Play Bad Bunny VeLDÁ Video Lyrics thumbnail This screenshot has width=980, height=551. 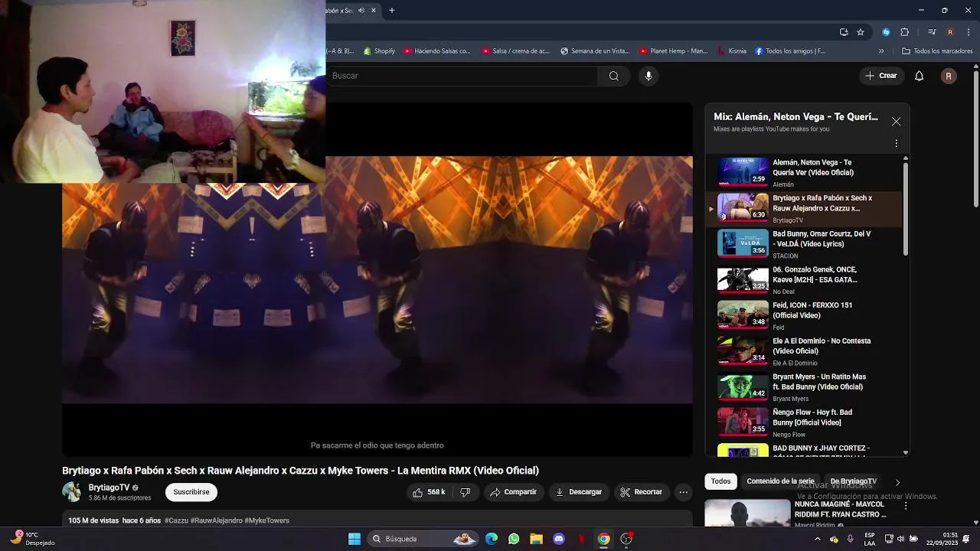point(743,243)
